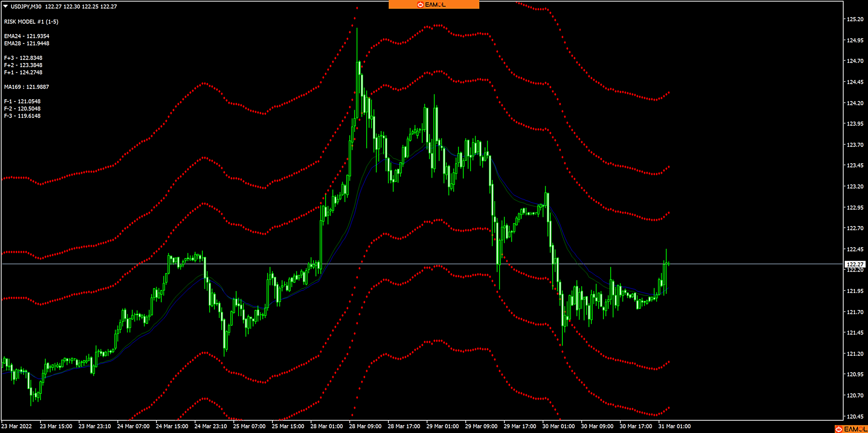Click the F+3 - 122.8348 line

23,58
